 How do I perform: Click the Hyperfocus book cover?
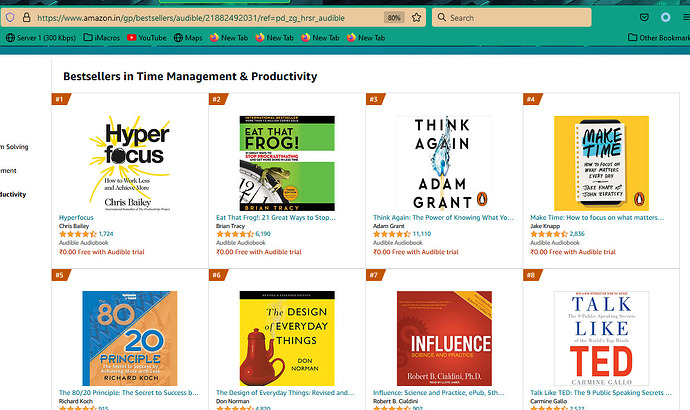click(x=129, y=163)
